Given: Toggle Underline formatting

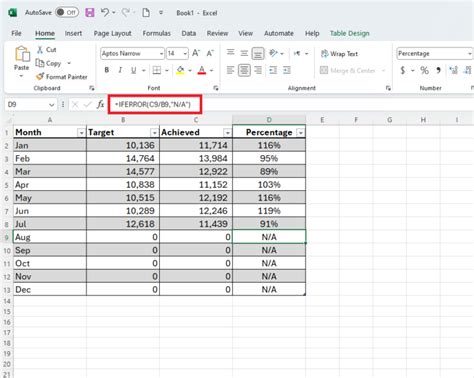Looking at the screenshot, I should click(134, 70).
